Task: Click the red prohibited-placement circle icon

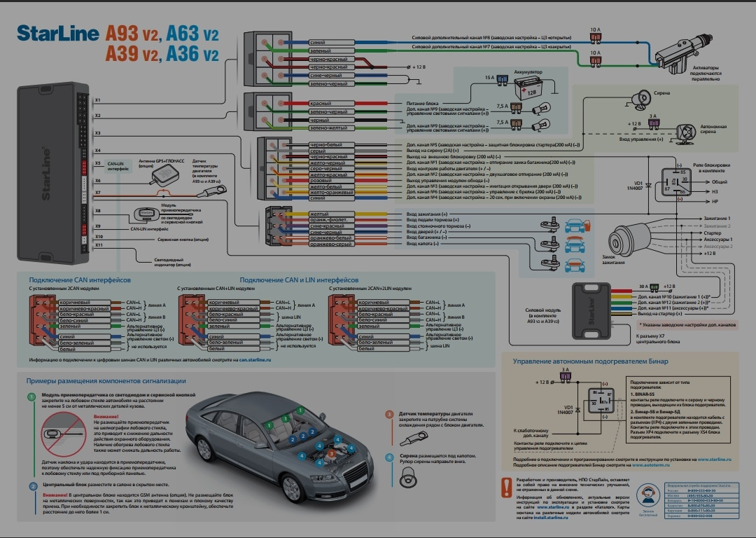Action: point(63,434)
